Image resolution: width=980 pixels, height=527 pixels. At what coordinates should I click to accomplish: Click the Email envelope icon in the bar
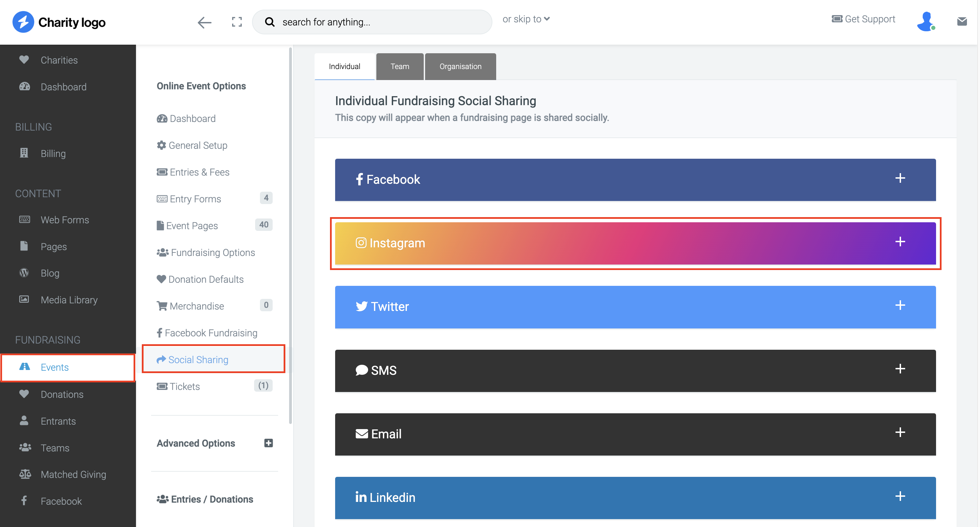click(x=362, y=434)
